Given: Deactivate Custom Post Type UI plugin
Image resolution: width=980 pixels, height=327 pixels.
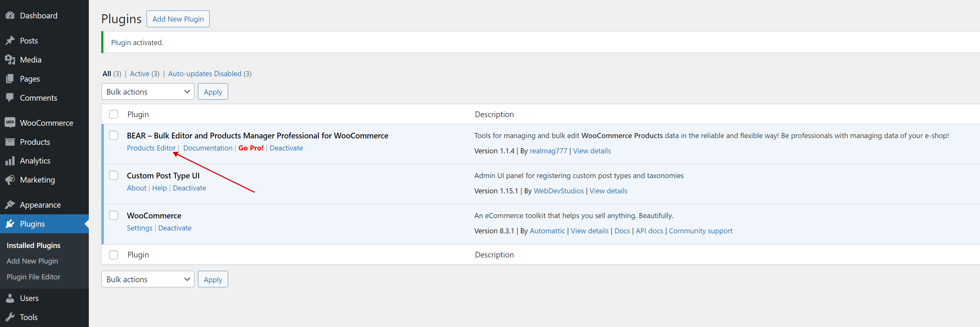Looking at the screenshot, I should [x=189, y=188].
